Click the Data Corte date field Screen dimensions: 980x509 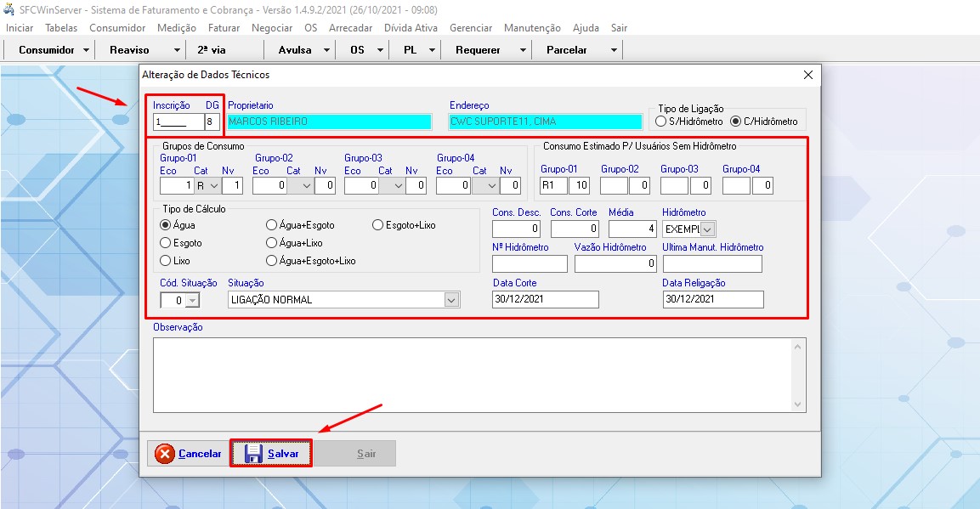pos(545,299)
